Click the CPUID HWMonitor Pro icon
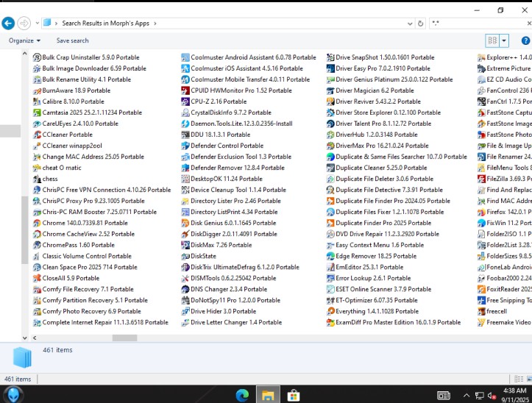The image size is (532, 403). [185, 90]
